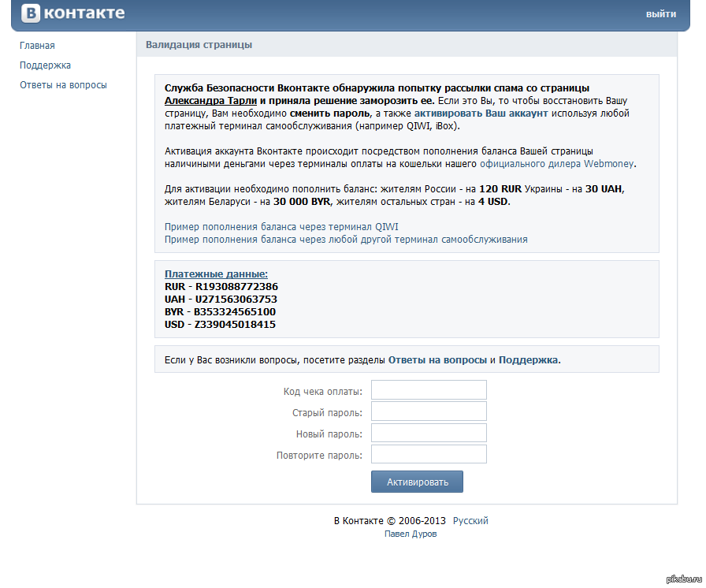
Task: Click the Активировать button
Action: [x=417, y=482]
